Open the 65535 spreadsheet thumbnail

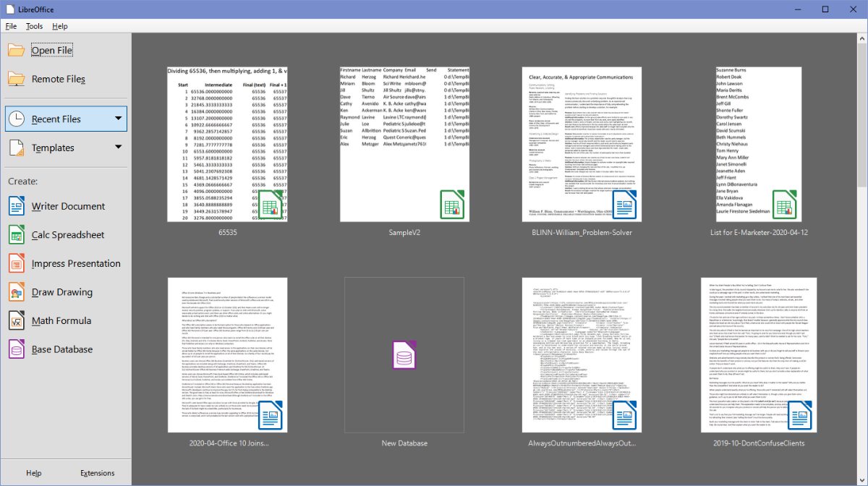coord(228,145)
